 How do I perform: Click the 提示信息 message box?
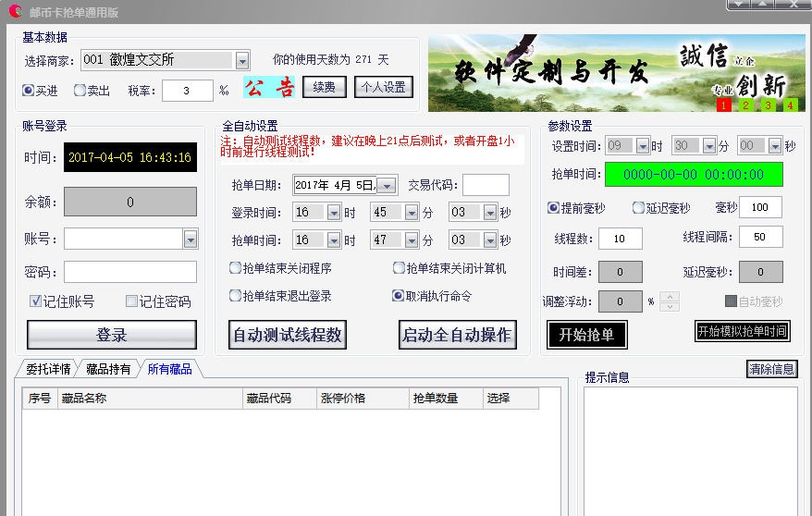click(691, 451)
